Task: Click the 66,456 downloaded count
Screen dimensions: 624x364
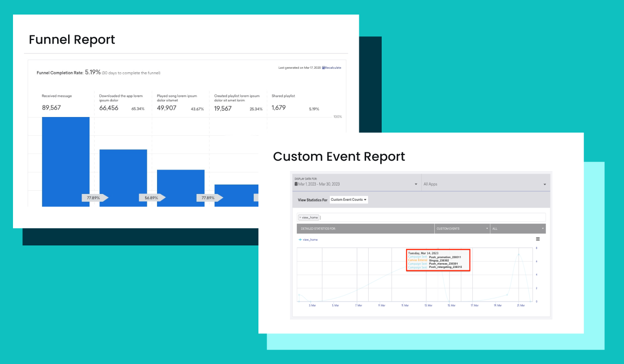Action: [x=109, y=108]
